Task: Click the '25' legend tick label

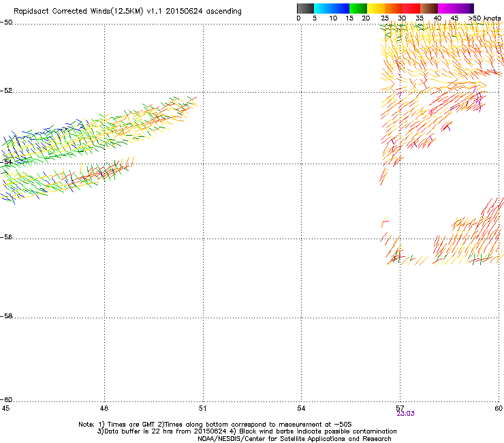Action: pos(385,18)
